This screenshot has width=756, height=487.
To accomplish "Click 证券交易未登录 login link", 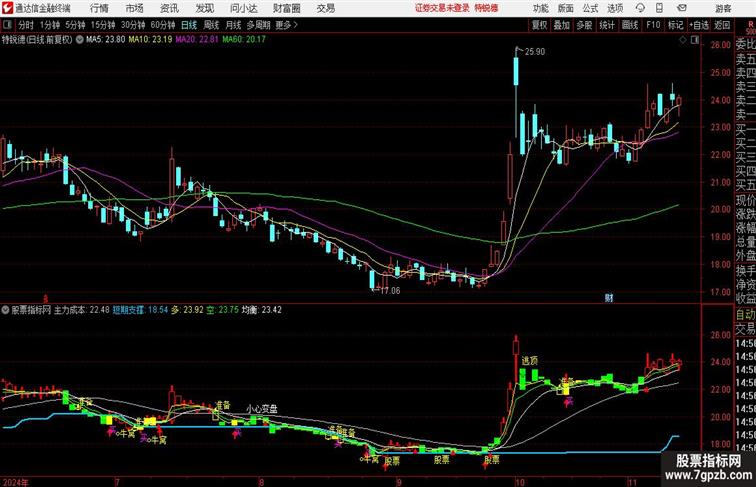I will pyautogui.click(x=442, y=8).
